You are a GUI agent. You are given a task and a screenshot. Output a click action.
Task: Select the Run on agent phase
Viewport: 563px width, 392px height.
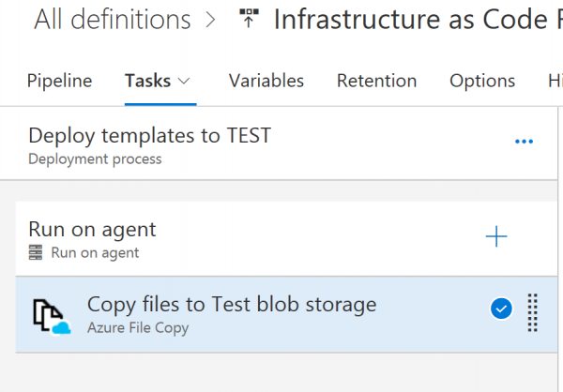[93, 230]
